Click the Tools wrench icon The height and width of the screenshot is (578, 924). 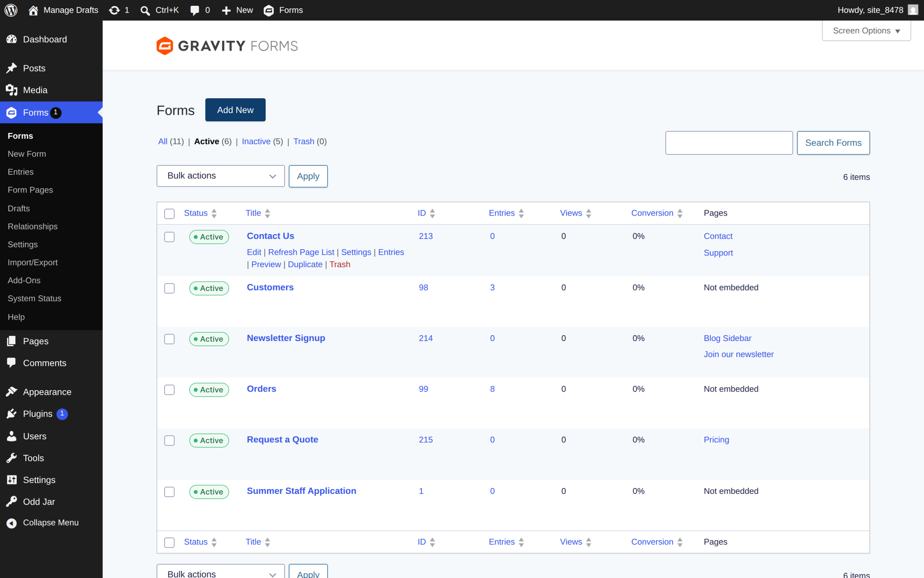pyautogui.click(x=12, y=458)
